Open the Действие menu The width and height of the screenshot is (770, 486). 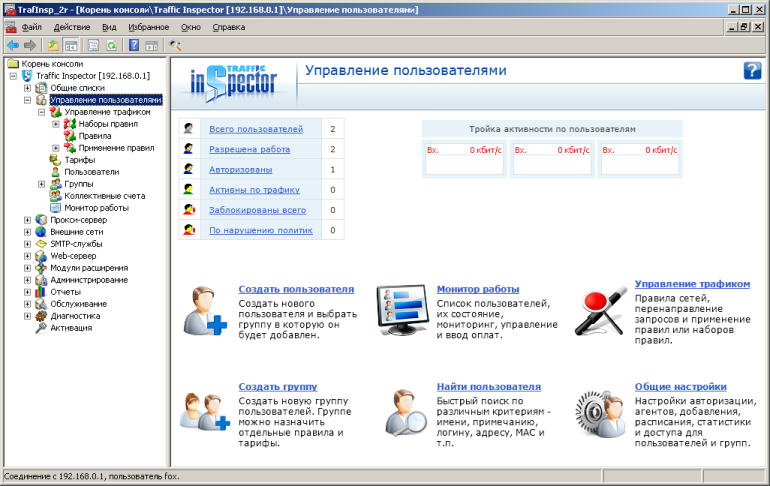72,27
